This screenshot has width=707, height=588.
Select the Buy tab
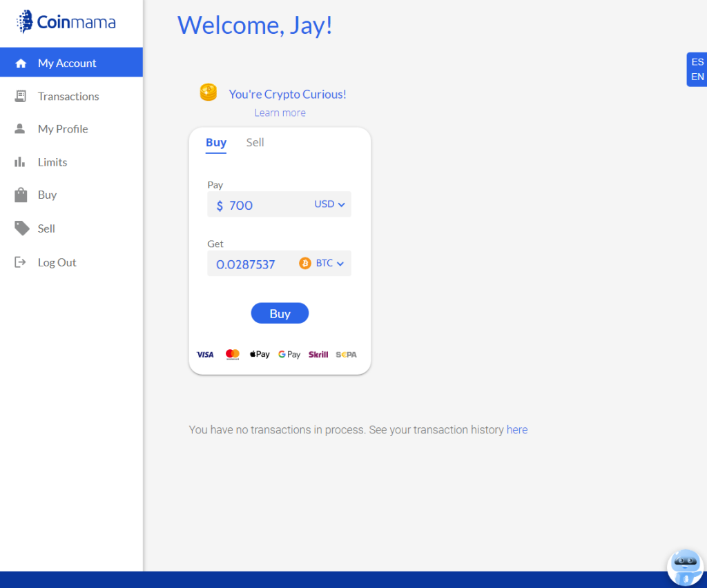click(x=216, y=142)
